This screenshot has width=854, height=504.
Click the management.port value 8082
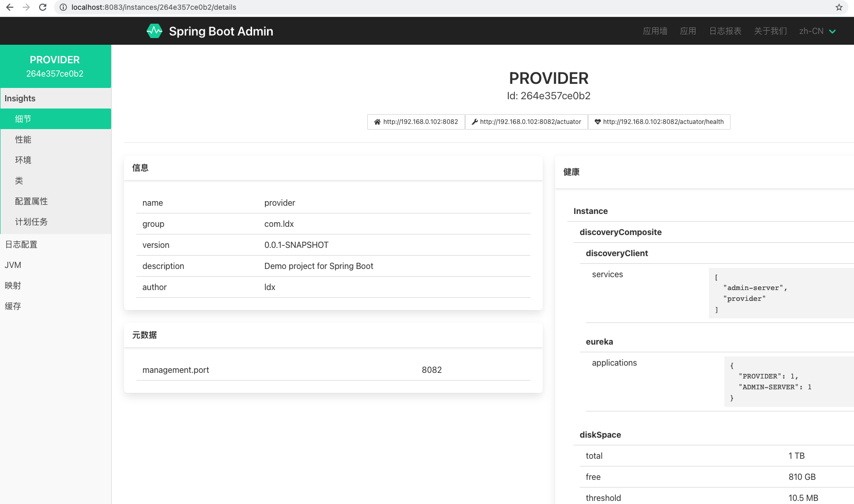[432, 370]
